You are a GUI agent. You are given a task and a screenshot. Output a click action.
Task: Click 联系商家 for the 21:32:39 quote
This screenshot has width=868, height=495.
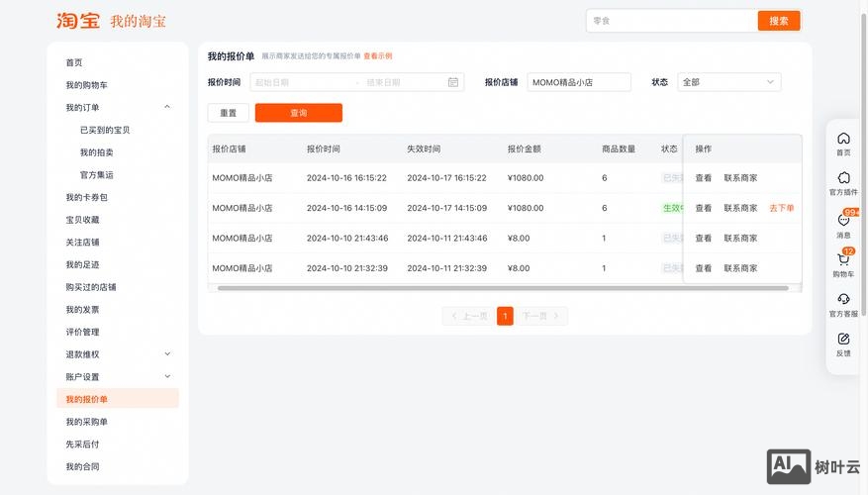tap(740, 267)
